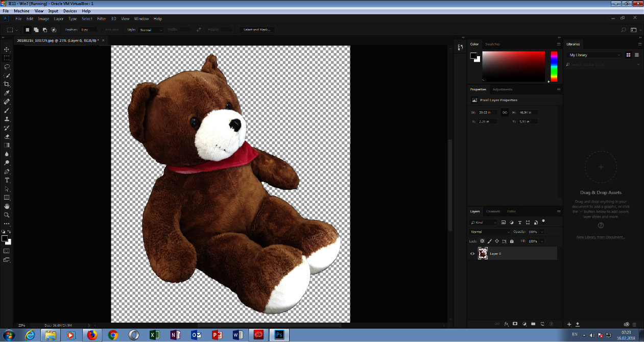The image size is (644, 342).
Task: Select the Zoom tool
Action: click(7, 215)
